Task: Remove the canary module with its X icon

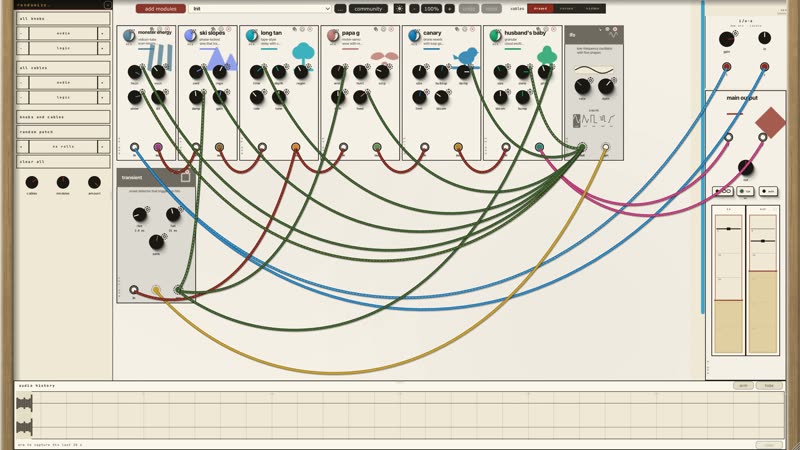Action: (472, 30)
